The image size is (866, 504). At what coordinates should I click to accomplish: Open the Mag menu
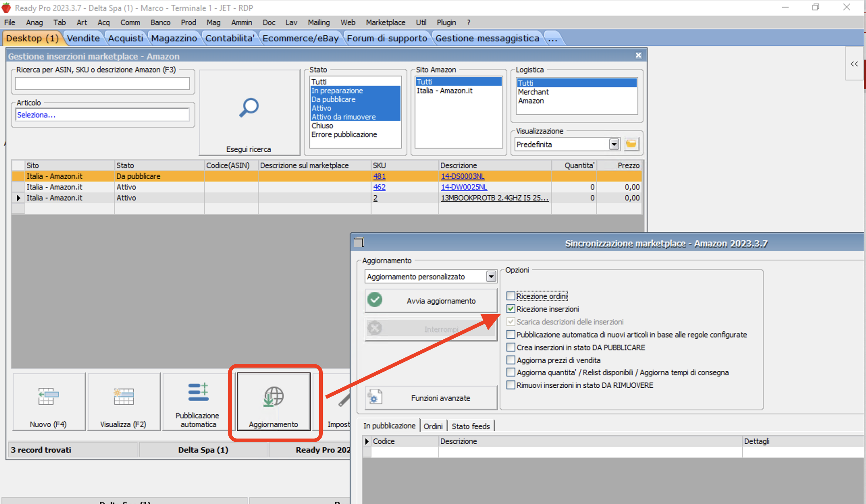coord(213,22)
